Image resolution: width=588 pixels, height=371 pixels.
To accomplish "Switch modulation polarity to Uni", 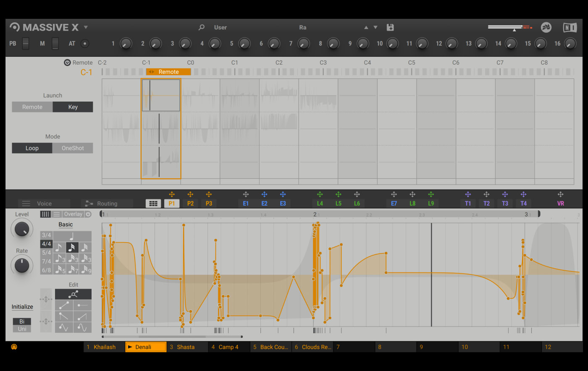I will (x=22, y=329).
